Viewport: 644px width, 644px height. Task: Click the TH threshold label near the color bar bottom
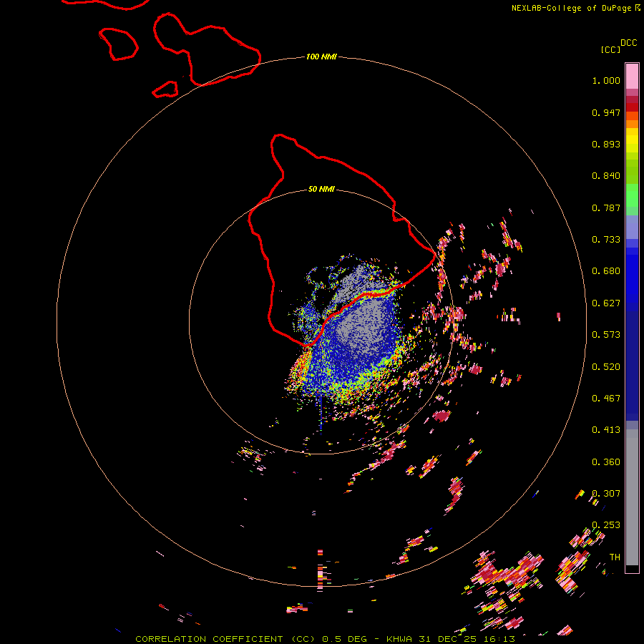pyautogui.click(x=615, y=557)
